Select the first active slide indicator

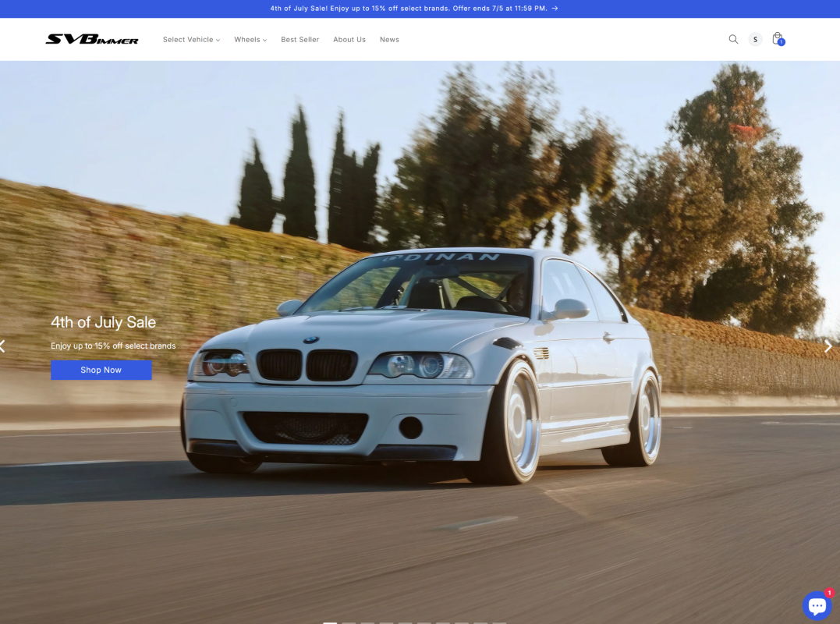(330, 622)
